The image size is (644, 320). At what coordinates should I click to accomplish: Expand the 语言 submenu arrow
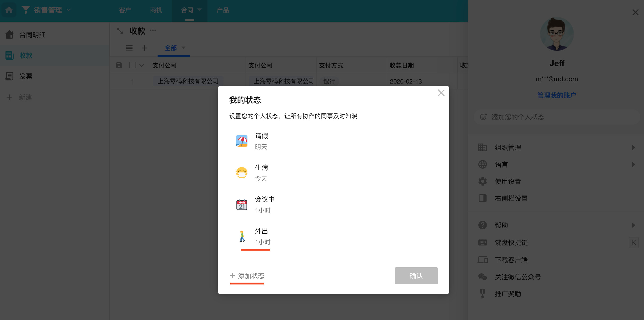click(633, 164)
